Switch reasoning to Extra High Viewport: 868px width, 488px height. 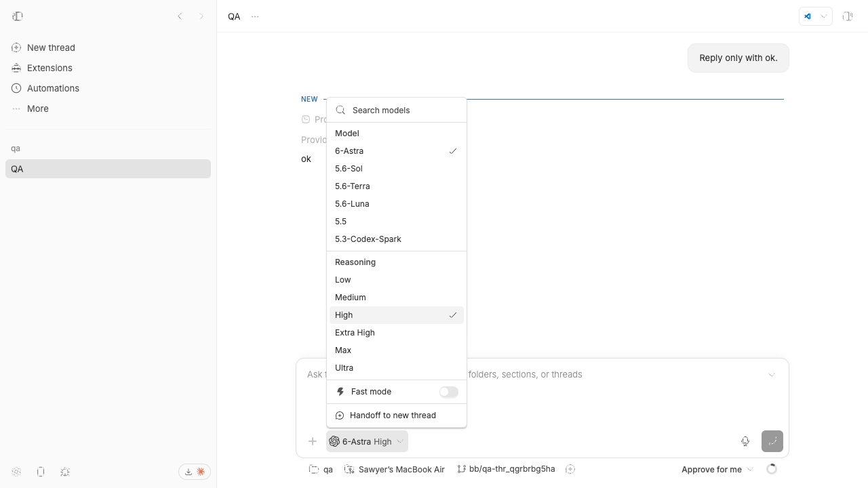[x=397, y=333]
